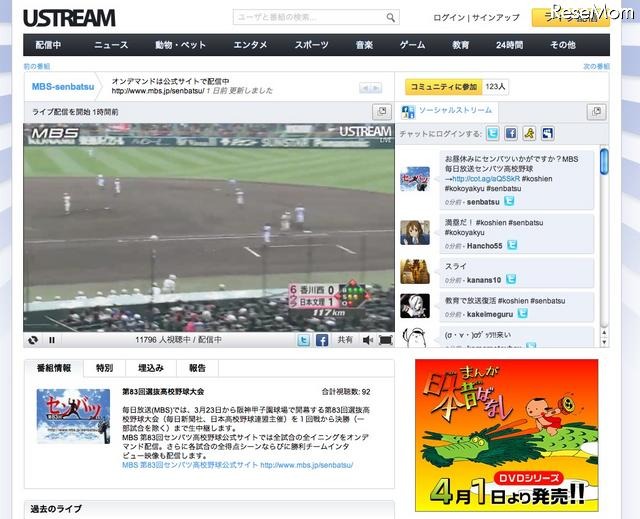Toggle fullscreen video mode
Viewport: 640px width, 519px height.
386,340
